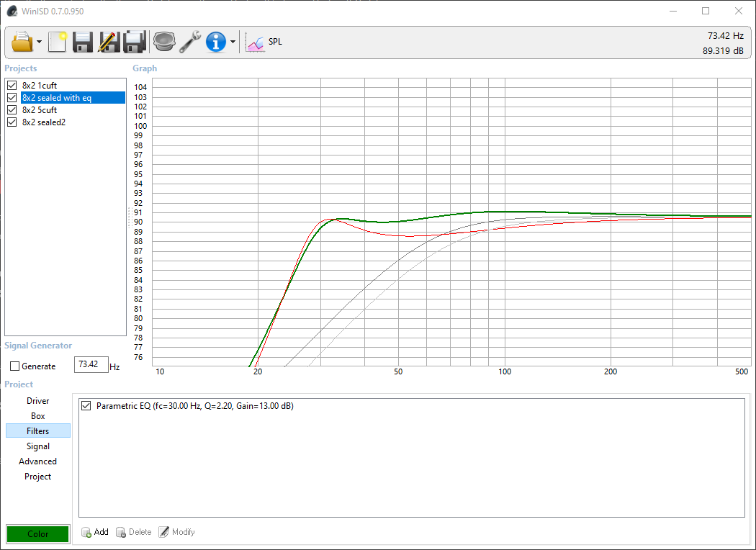Save all projects with the stacked floppies icon
This screenshot has width=756, height=550.
point(135,42)
